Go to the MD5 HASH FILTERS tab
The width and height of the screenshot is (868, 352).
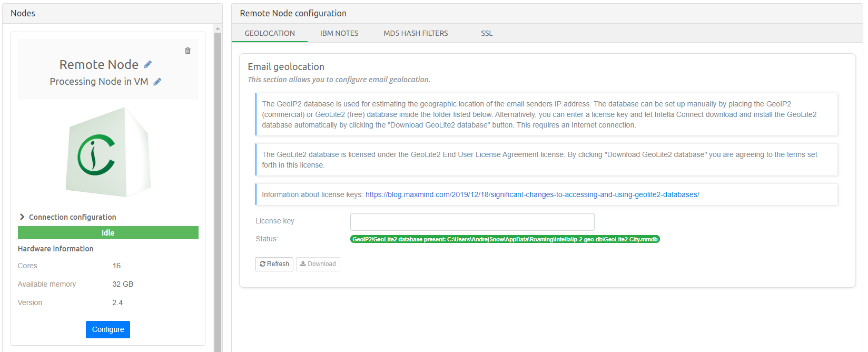(x=416, y=33)
